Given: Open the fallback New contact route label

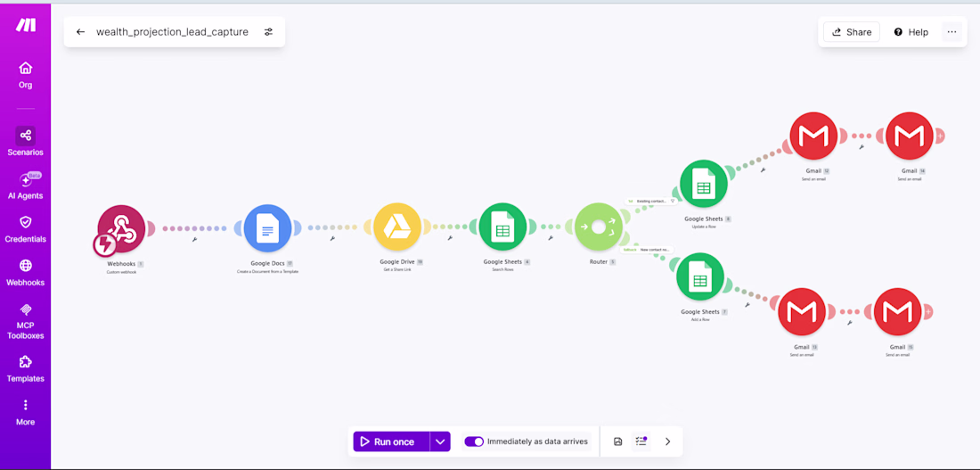Looking at the screenshot, I should [648, 250].
